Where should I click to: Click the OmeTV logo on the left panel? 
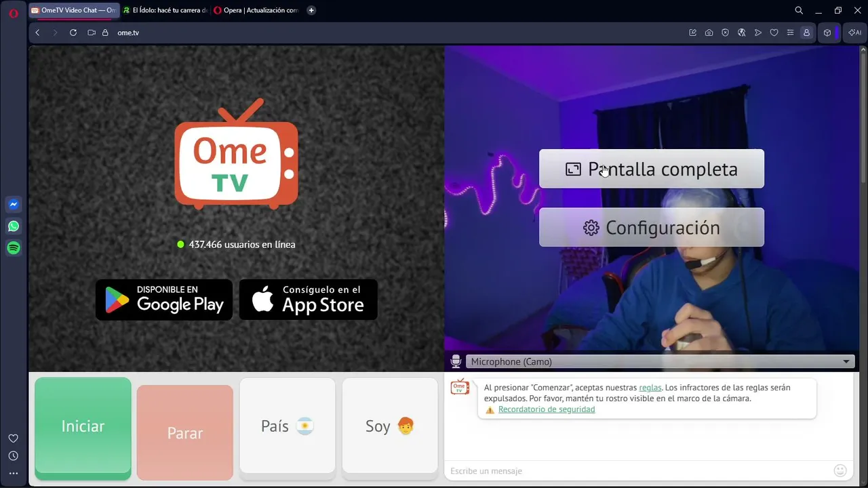coord(236,154)
